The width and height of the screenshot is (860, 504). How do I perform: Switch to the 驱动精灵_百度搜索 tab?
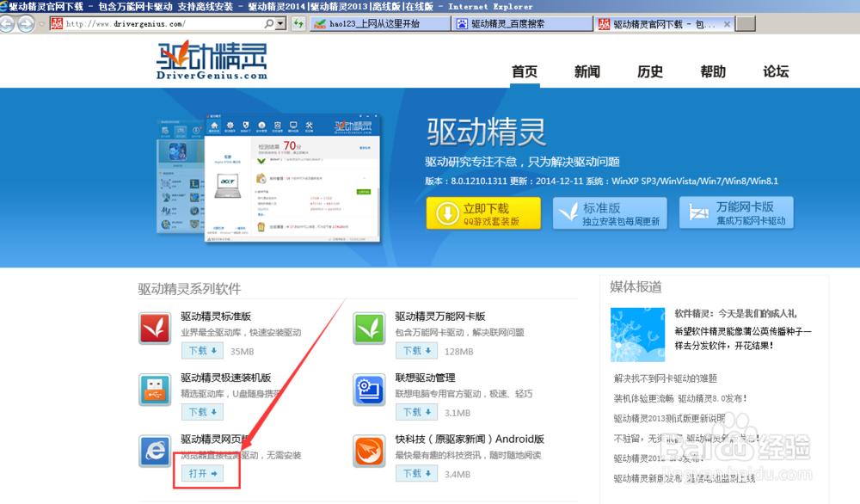click(522, 23)
